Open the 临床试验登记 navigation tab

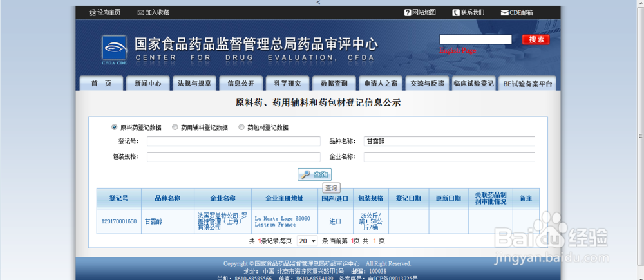(x=473, y=83)
